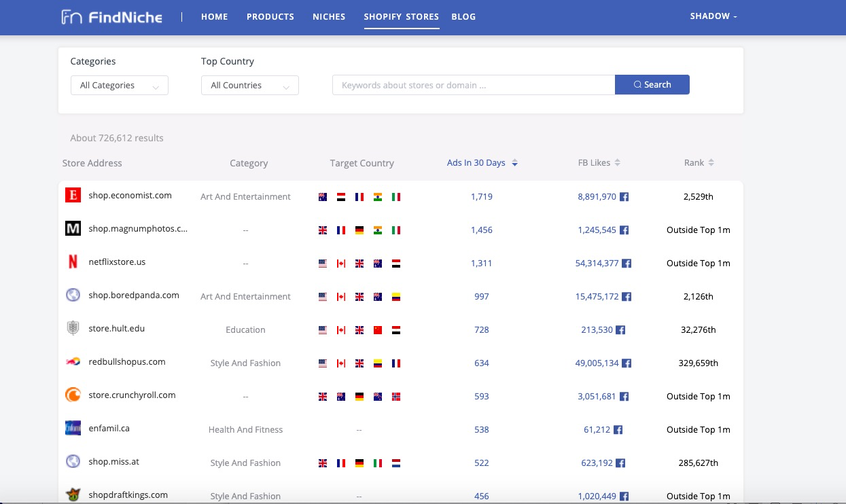This screenshot has width=846, height=504.
Task: Click the 2,529th rank value
Action: 699,197
